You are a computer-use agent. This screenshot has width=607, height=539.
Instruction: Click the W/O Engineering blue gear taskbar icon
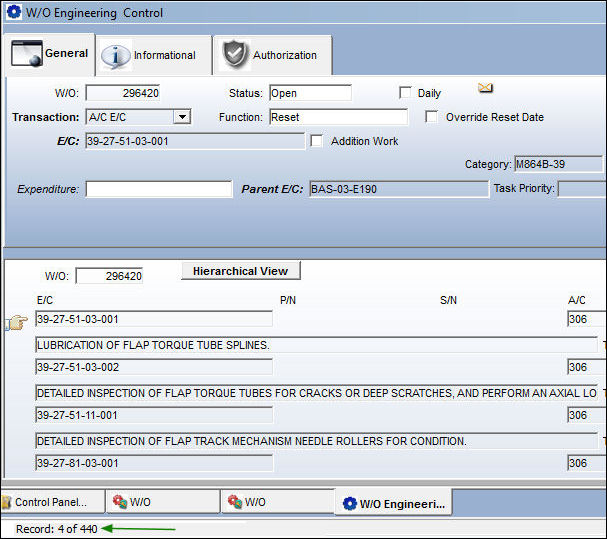click(x=350, y=503)
